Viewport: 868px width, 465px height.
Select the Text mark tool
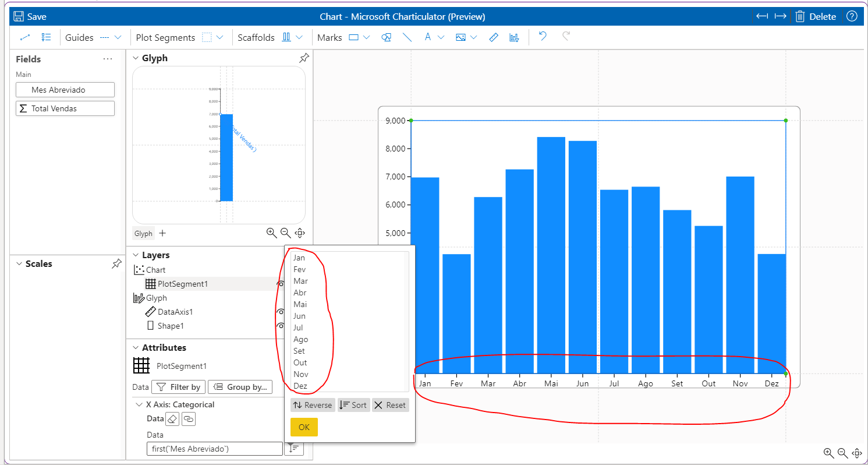(x=427, y=37)
